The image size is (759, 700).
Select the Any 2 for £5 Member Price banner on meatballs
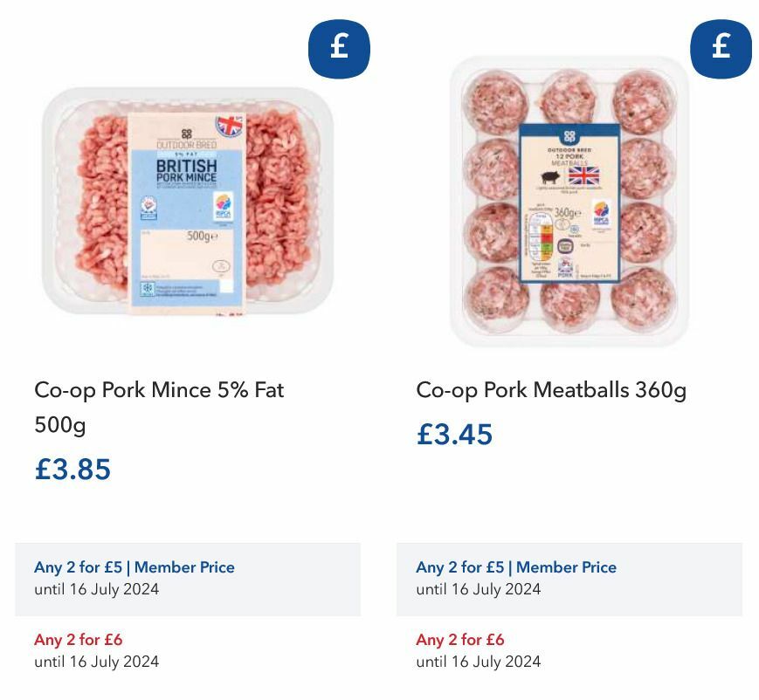[x=514, y=566]
